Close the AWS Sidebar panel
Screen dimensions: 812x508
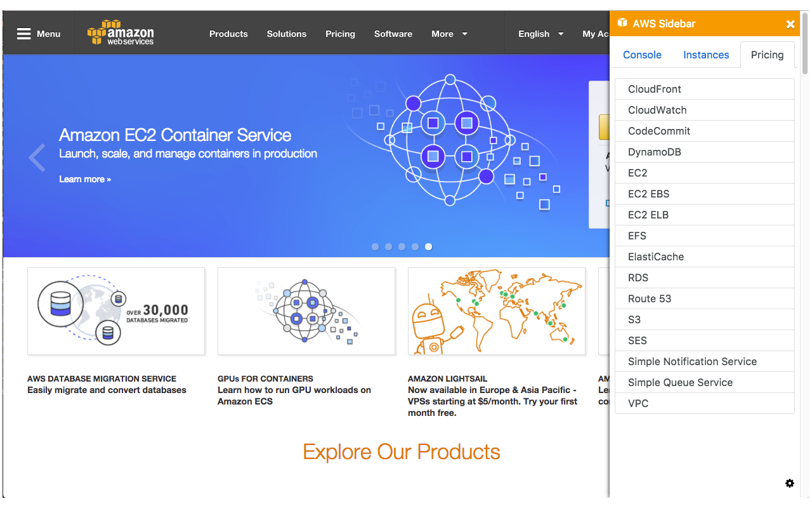790,23
